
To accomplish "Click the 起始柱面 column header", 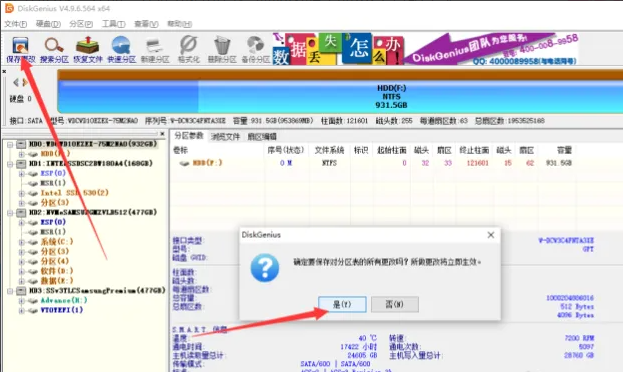I will click(391, 150).
